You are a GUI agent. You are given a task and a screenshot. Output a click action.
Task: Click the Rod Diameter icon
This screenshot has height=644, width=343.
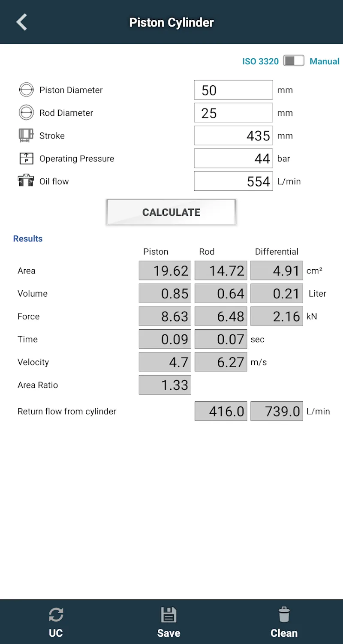(26, 113)
